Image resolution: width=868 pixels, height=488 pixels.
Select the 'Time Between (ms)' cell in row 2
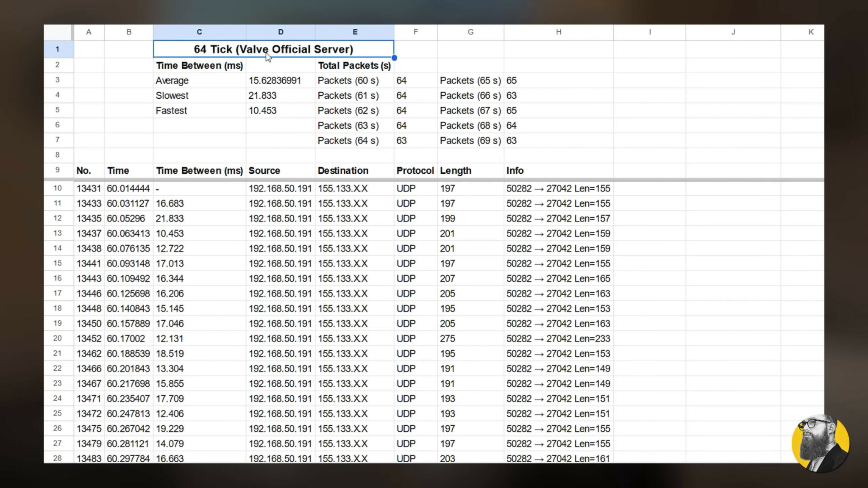click(x=199, y=66)
